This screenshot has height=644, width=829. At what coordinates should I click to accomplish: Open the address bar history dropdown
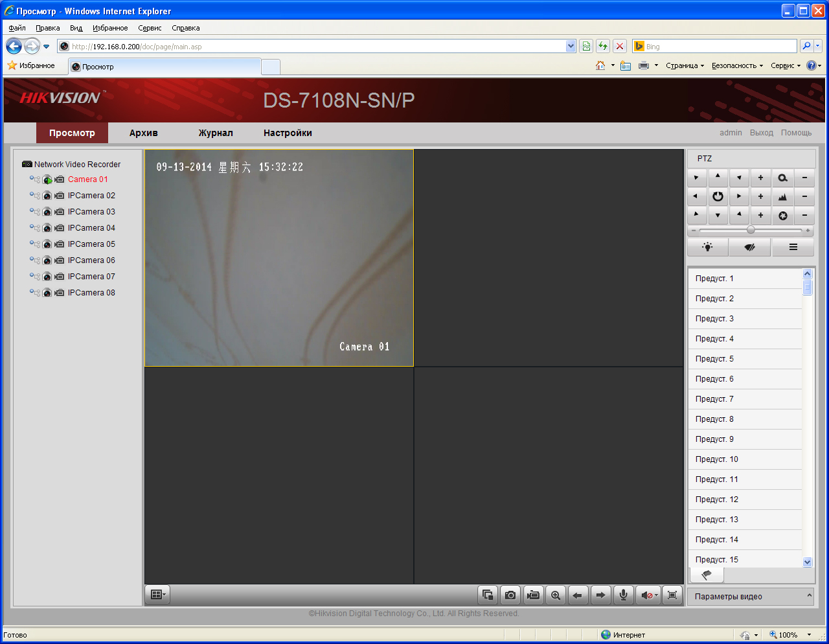pos(571,46)
